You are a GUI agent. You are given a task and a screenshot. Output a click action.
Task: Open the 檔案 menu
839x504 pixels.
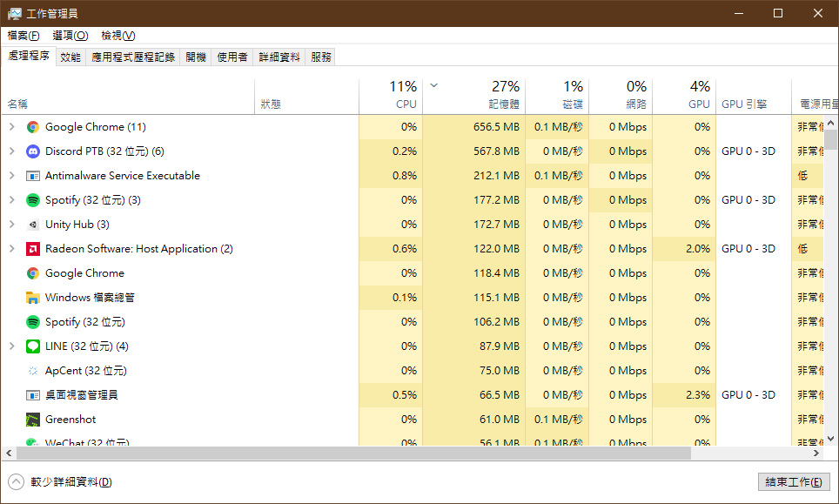(x=23, y=36)
